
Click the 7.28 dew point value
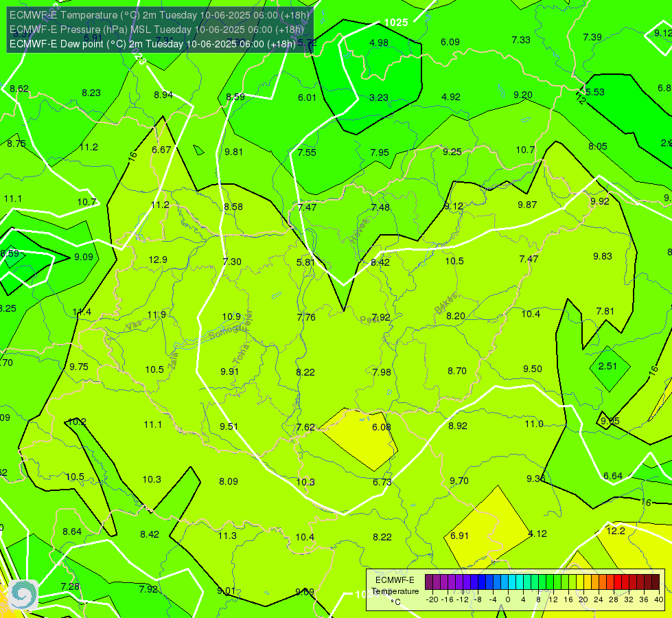[70, 586]
